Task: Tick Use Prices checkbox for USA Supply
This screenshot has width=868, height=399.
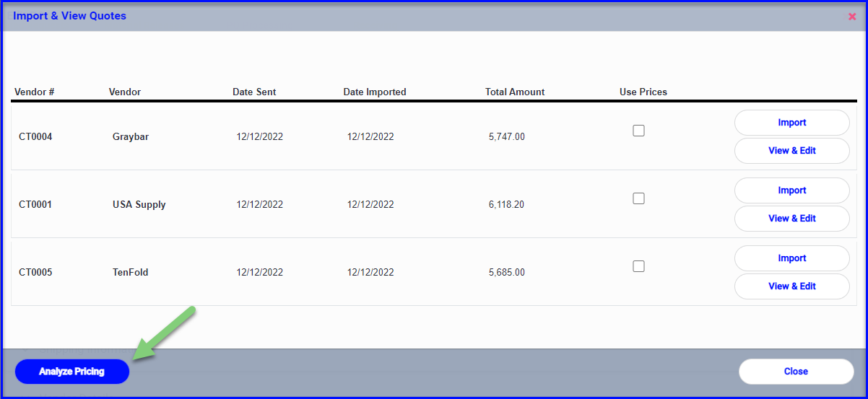Action: [x=638, y=198]
